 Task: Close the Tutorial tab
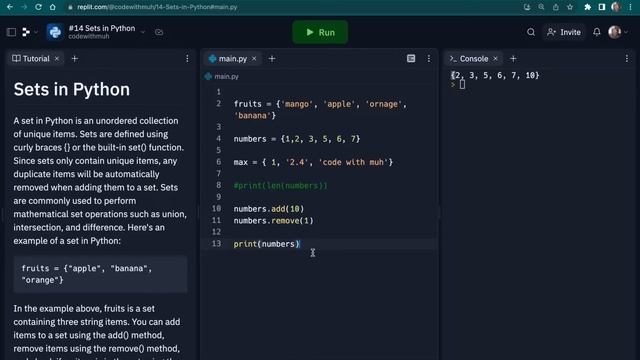tap(57, 59)
